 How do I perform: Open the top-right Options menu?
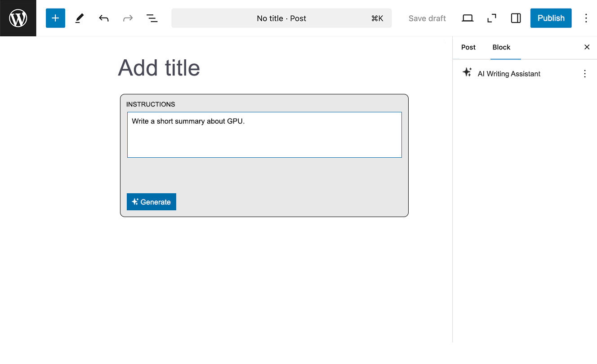586,18
